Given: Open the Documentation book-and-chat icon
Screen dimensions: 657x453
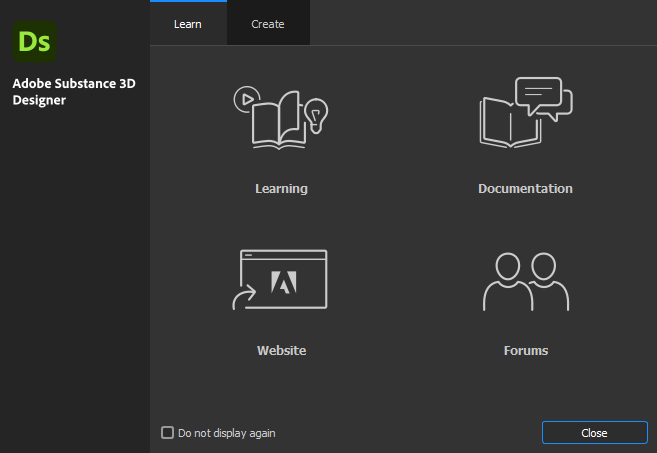Looking at the screenshot, I should point(526,112).
